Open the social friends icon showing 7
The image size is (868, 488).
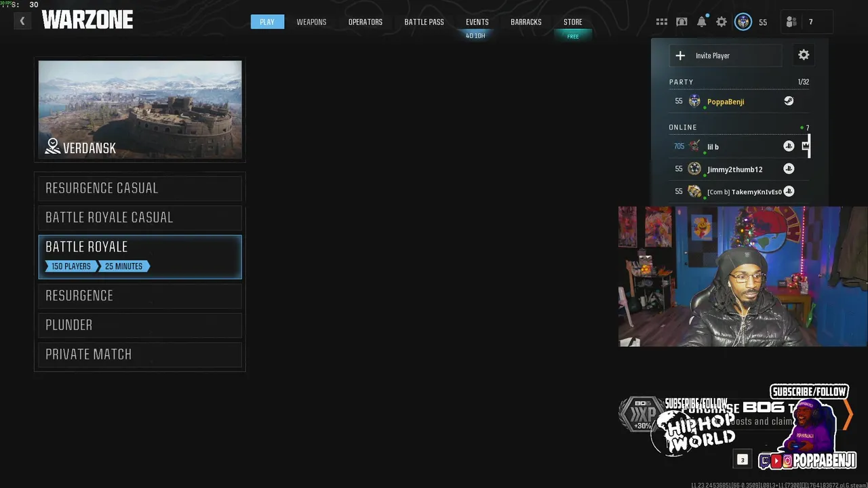click(791, 22)
